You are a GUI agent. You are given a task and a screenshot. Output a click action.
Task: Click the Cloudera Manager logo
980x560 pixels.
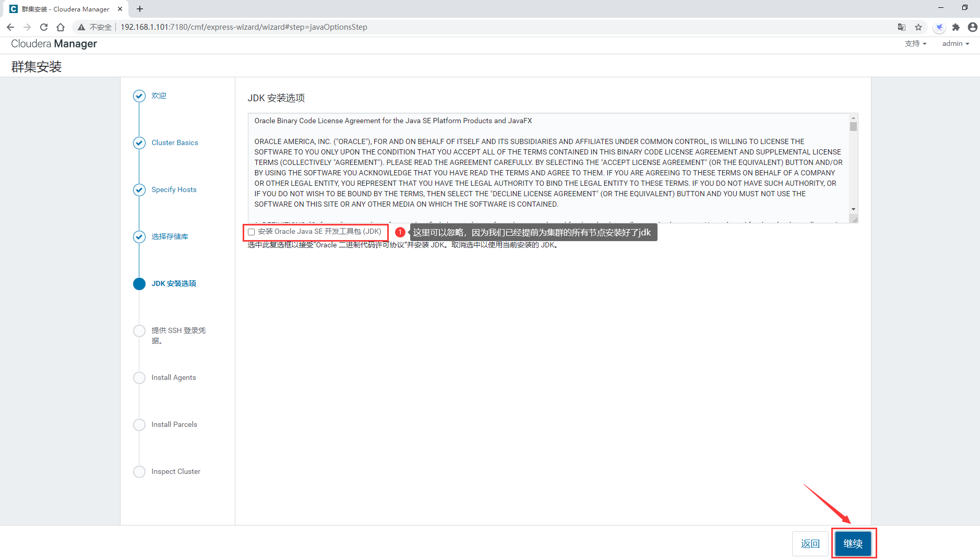click(x=54, y=44)
